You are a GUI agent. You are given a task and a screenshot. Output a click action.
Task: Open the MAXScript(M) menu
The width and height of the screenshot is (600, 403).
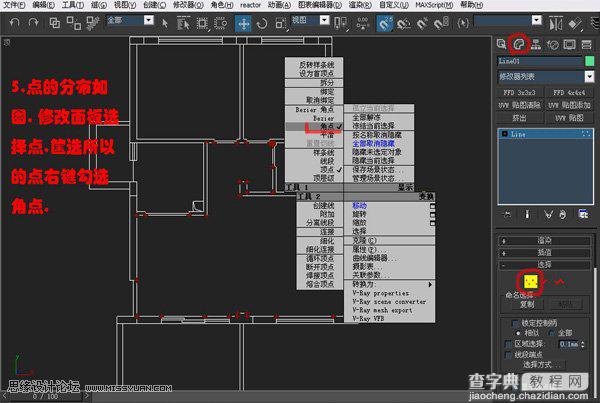point(434,5)
